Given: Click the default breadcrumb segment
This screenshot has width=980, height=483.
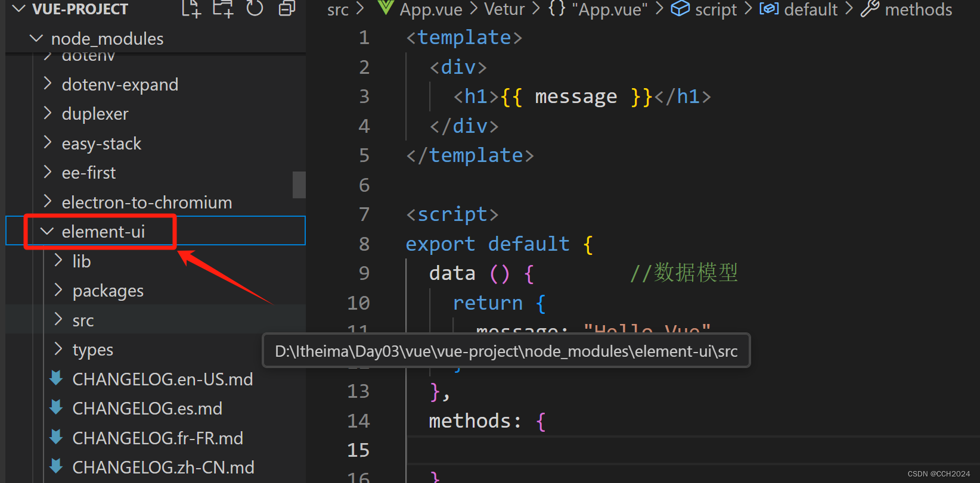Looking at the screenshot, I should point(811,10).
